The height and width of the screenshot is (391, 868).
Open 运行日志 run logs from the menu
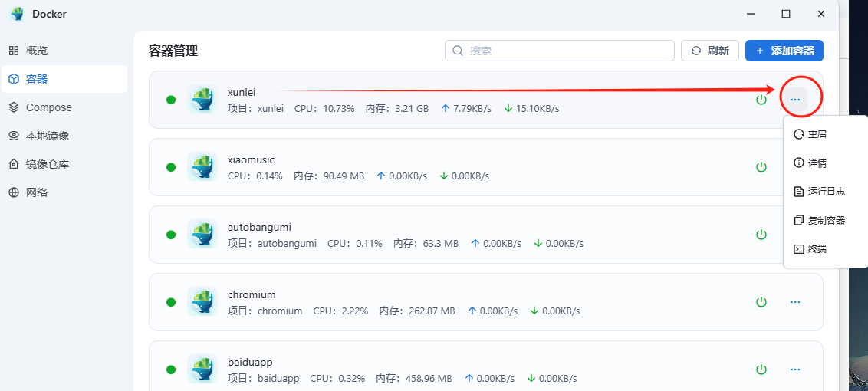pyautogui.click(x=825, y=192)
